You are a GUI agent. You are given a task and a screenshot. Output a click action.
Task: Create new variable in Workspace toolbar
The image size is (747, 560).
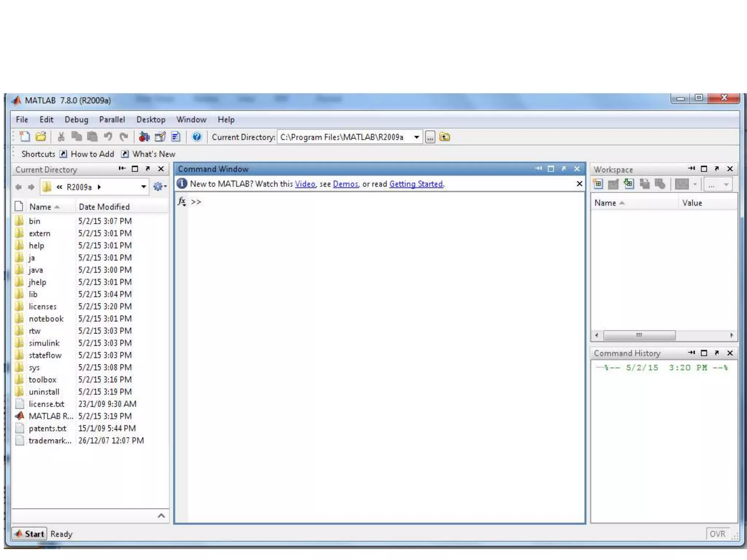coord(598,184)
